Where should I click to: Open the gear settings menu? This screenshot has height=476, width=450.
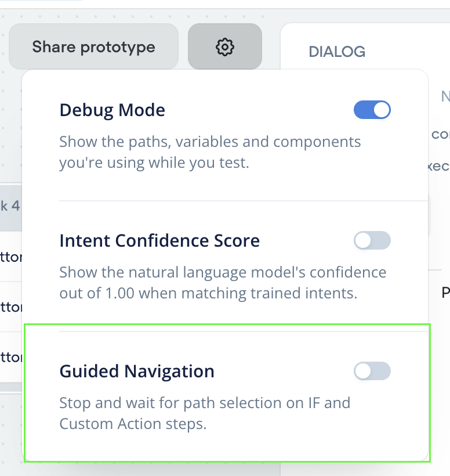[224, 47]
